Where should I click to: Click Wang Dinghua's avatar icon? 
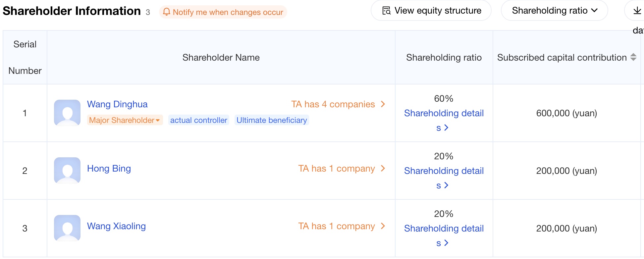(67, 113)
